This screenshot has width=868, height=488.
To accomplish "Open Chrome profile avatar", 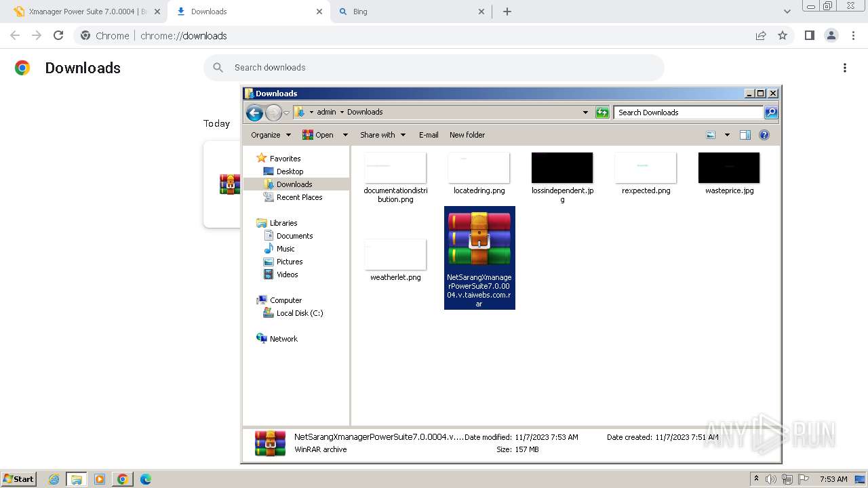I will 831,36.
